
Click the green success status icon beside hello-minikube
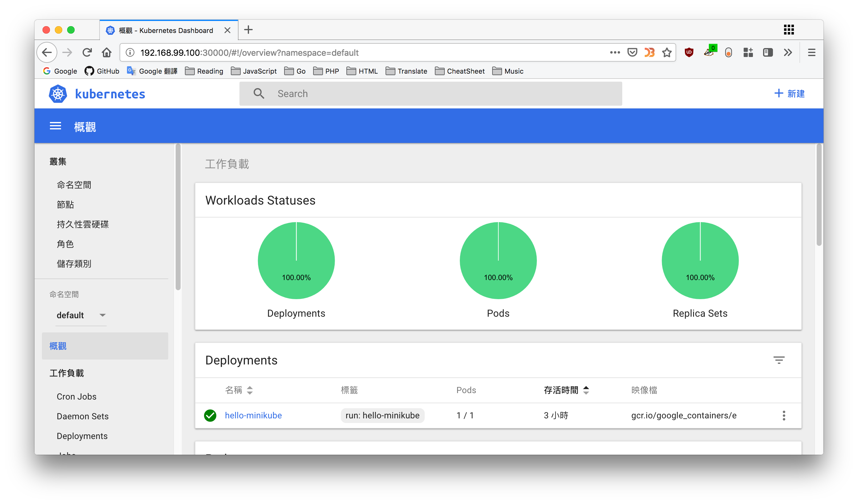(x=210, y=416)
